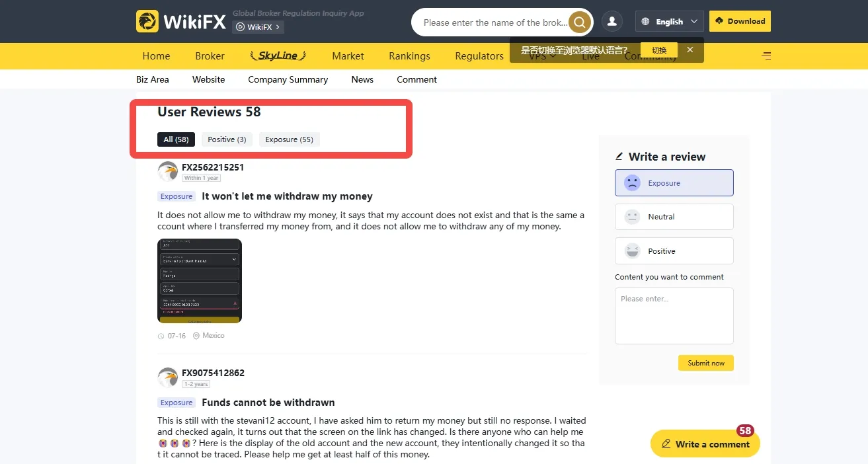Screen dimensions: 868x464
Task: Filter reviews by Positive (3)
Action: tap(227, 139)
